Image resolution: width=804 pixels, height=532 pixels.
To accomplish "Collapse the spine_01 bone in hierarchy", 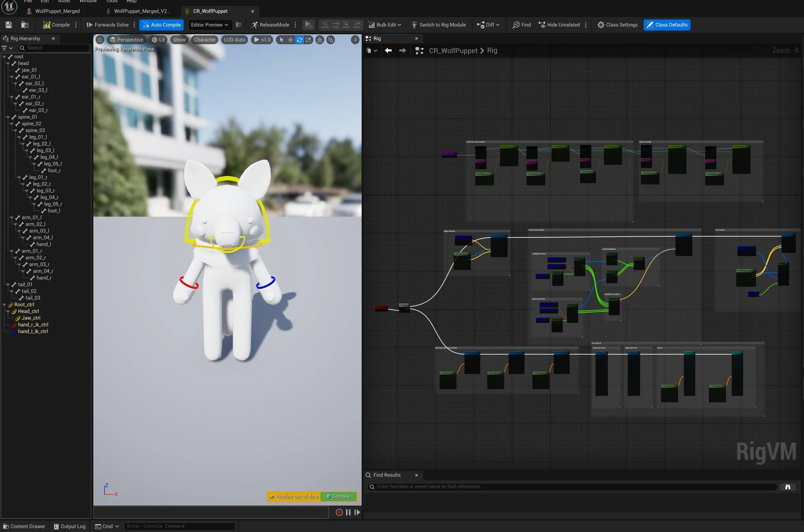I will coord(8,117).
